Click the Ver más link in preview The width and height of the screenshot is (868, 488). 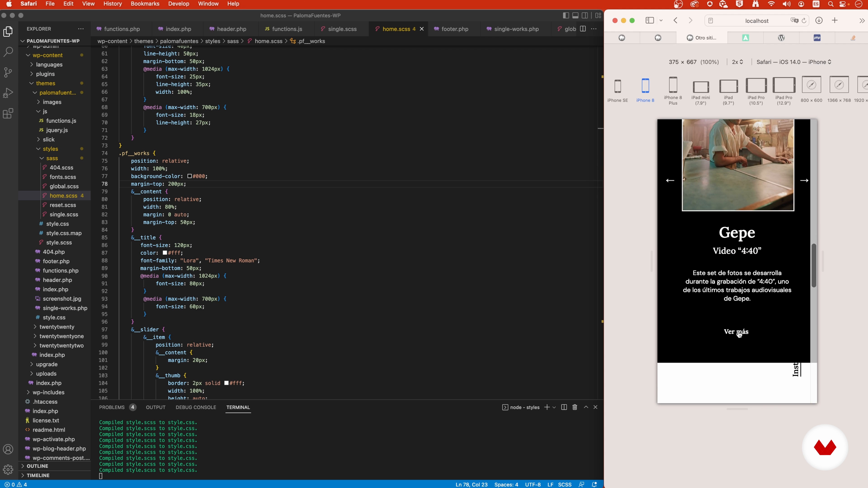point(736,332)
